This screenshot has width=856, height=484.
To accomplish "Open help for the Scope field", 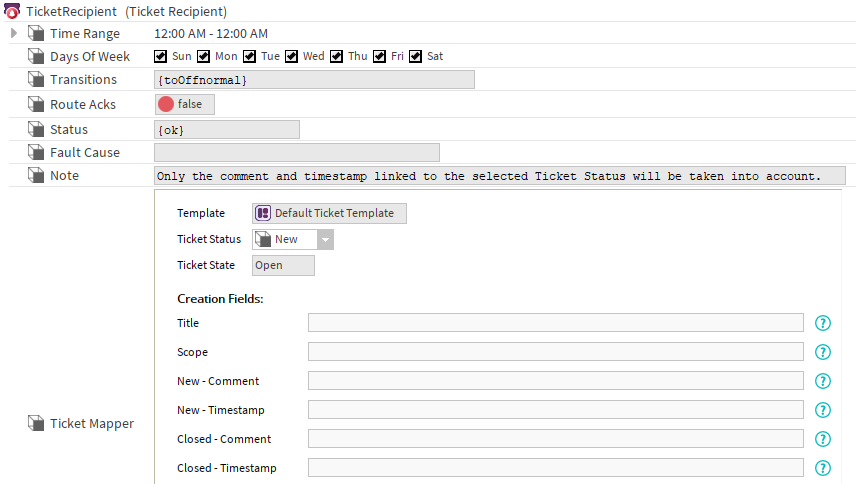I will pos(823,352).
